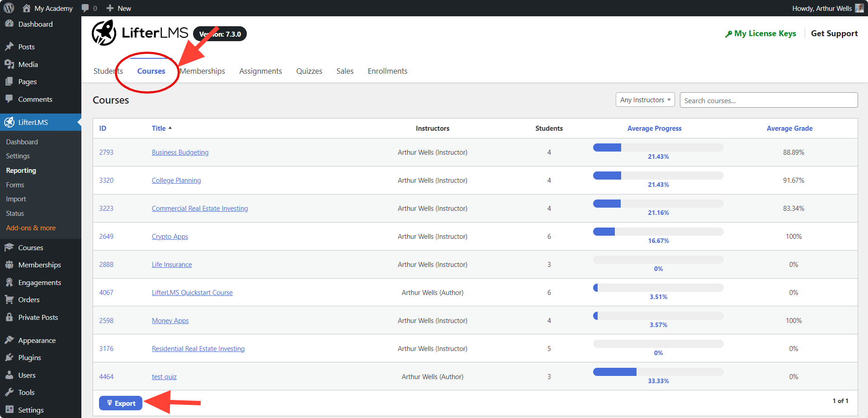Switch to the Quizzes tab
This screenshot has height=418, width=868.
(x=309, y=71)
